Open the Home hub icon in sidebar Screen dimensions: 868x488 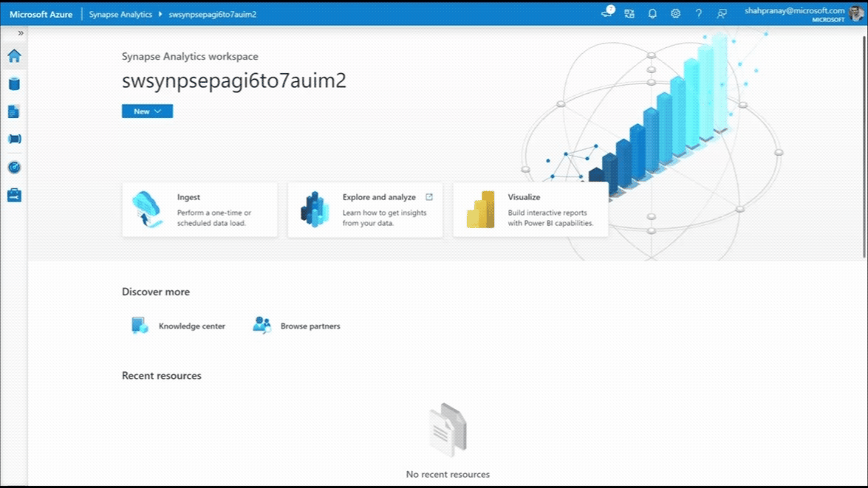14,56
